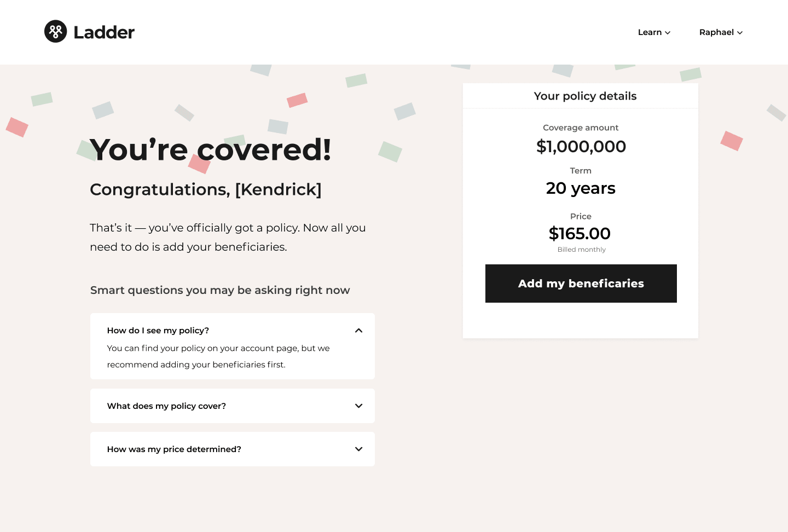The width and height of the screenshot is (788, 532).
Task: Open the Raphael account menu
Action: coord(716,32)
